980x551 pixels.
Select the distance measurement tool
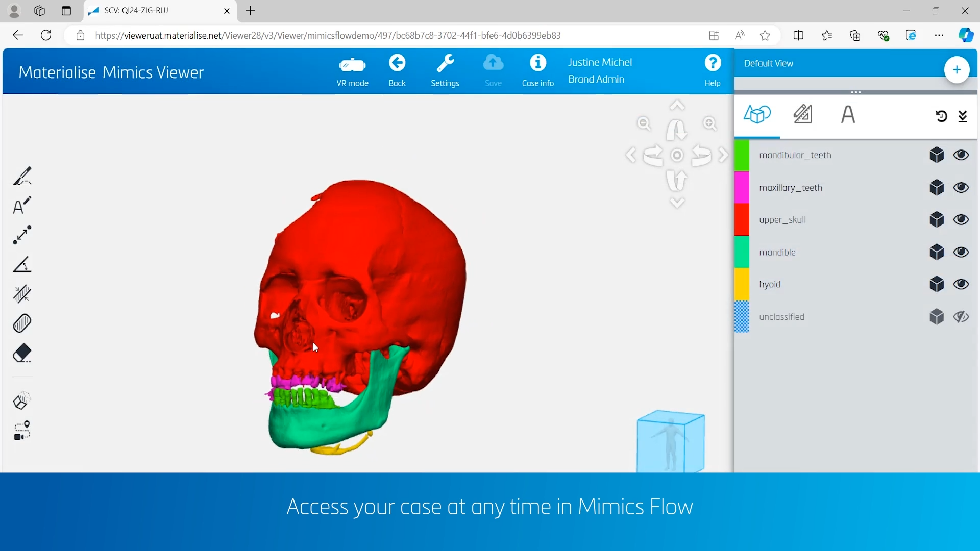[22, 235]
